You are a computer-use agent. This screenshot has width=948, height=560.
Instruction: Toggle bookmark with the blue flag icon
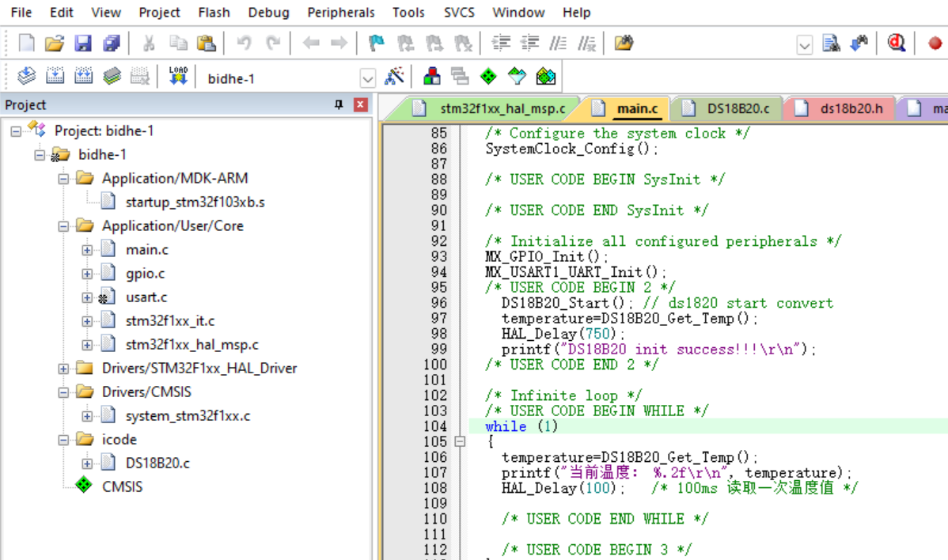click(x=376, y=44)
